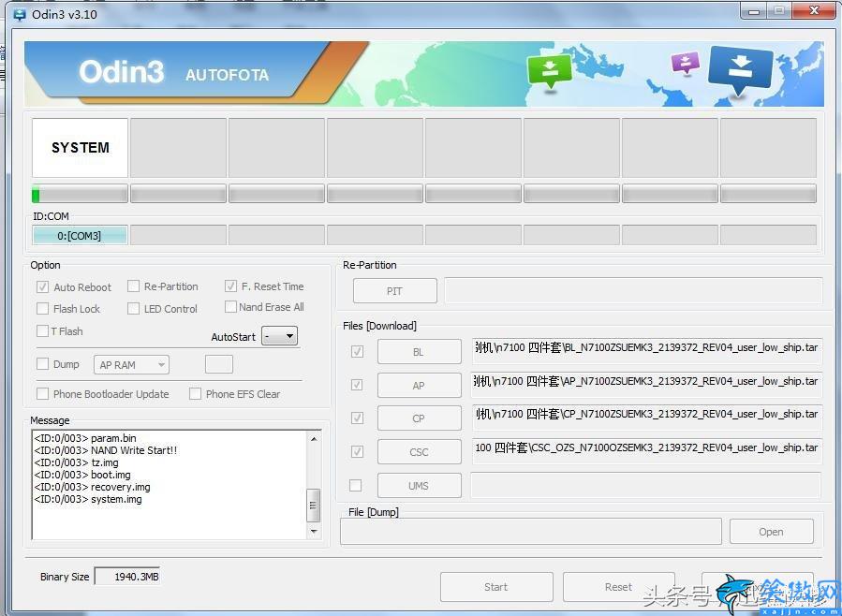Click the Start button

496,587
